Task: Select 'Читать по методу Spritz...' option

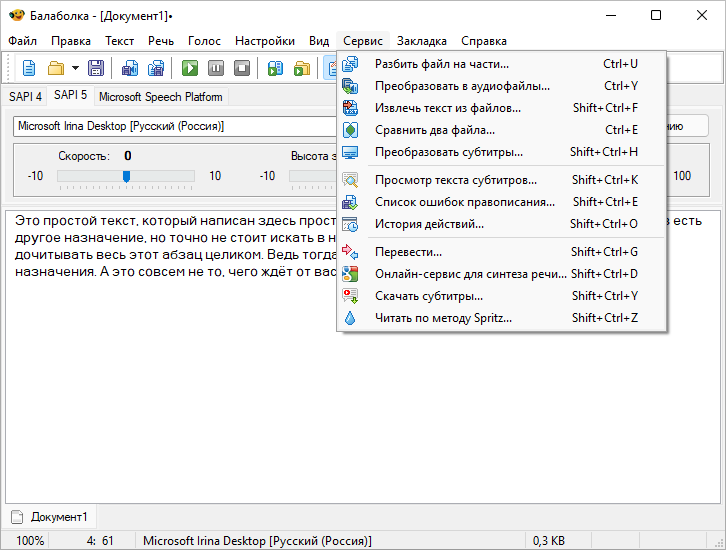Action: (442, 318)
